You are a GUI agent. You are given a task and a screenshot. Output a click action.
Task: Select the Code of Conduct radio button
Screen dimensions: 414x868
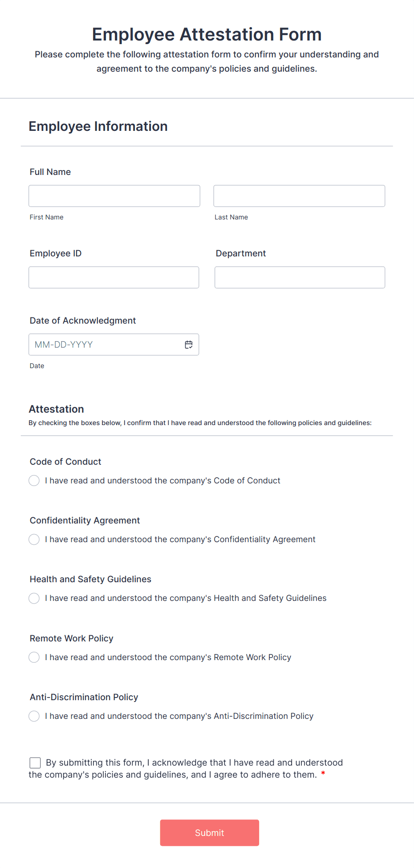point(34,480)
